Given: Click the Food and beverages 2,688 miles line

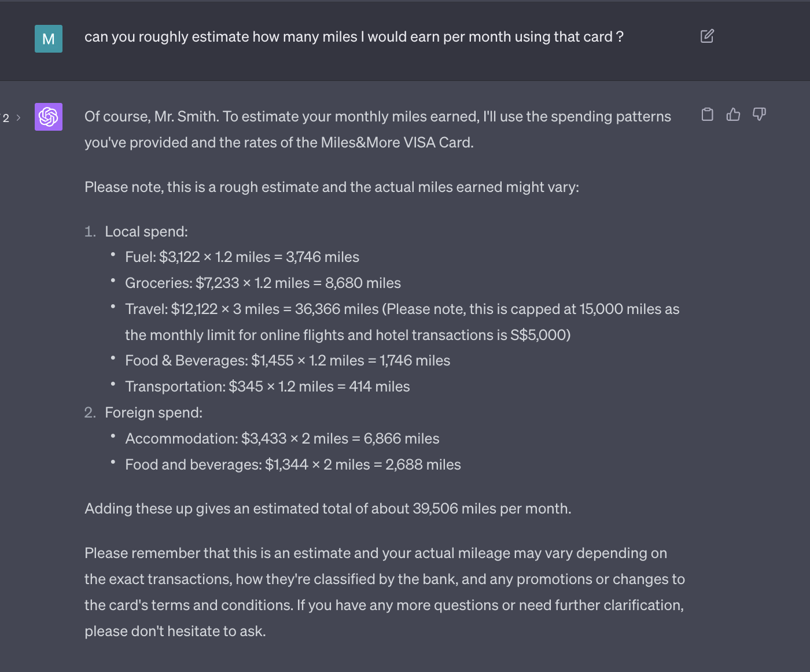Looking at the screenshot, I should point(293,465).
